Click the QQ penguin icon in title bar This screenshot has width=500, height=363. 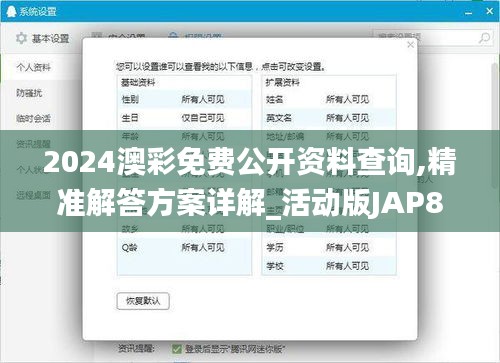[x=11, y=11]
